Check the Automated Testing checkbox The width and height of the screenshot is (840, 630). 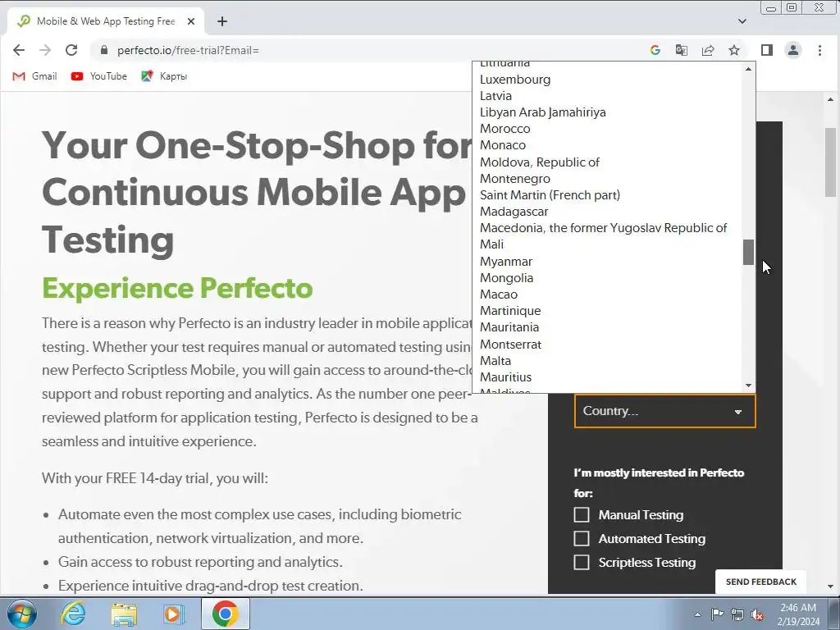click(x=582, y=538)
